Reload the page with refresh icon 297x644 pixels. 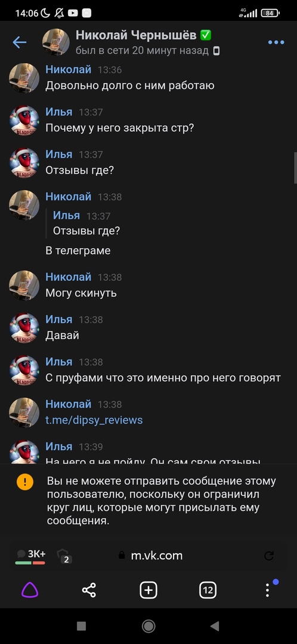click(x=269, y=556)
